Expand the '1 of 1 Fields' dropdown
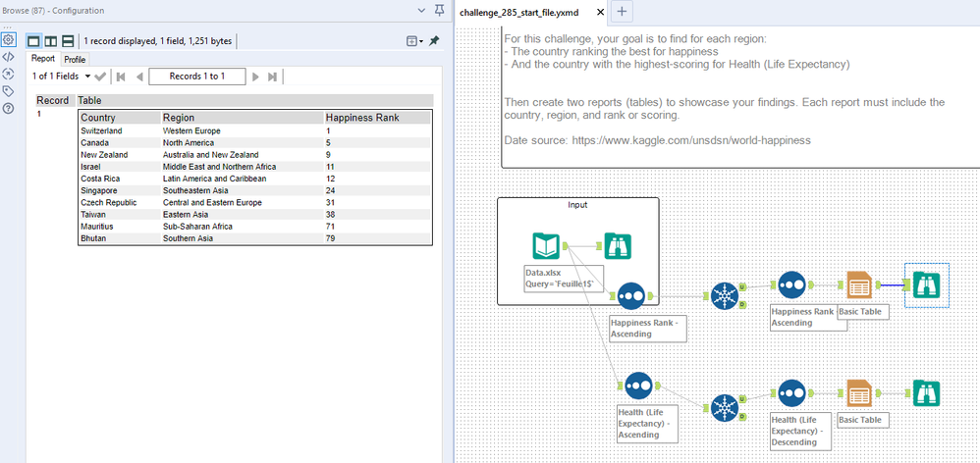The image size is (980, 463). click(x=88, y=76)
